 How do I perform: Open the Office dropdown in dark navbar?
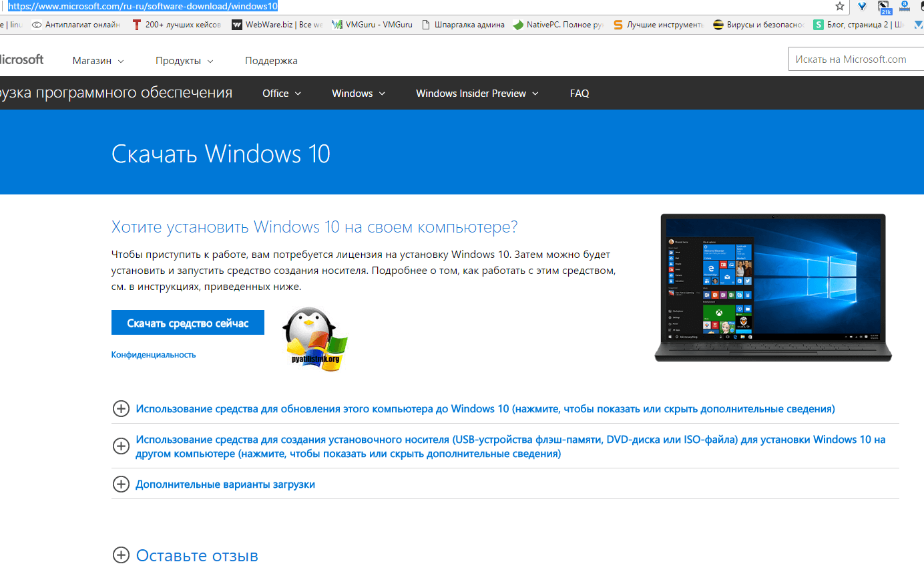click(282, 94)
